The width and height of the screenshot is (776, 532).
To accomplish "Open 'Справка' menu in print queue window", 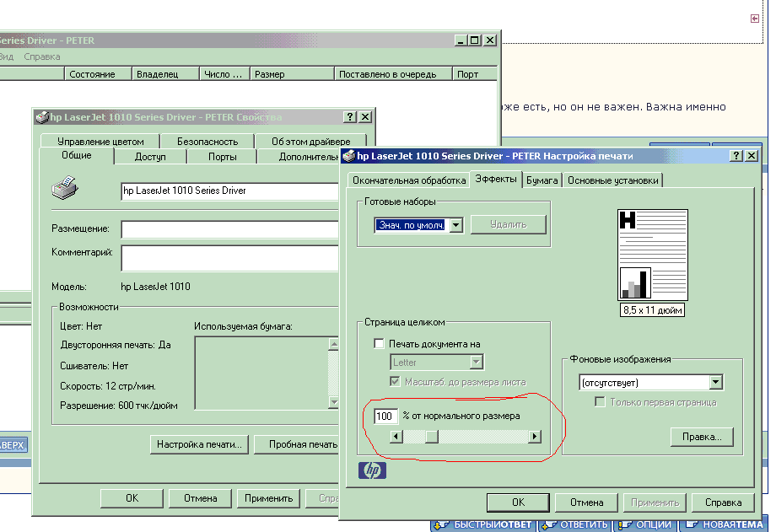I will 42,56.
